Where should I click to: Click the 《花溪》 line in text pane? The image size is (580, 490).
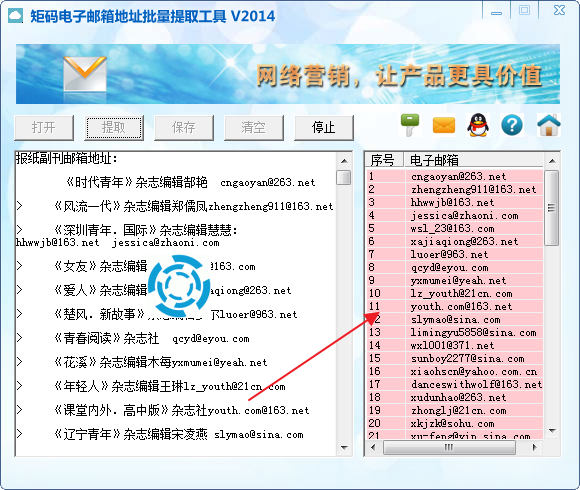click(x=161, y=362)
